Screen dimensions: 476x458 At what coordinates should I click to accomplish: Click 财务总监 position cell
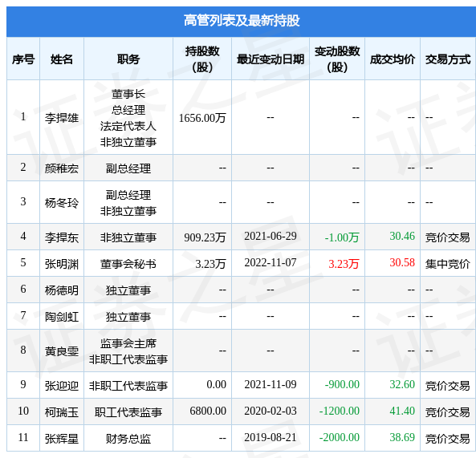click(x=128, y=439)
